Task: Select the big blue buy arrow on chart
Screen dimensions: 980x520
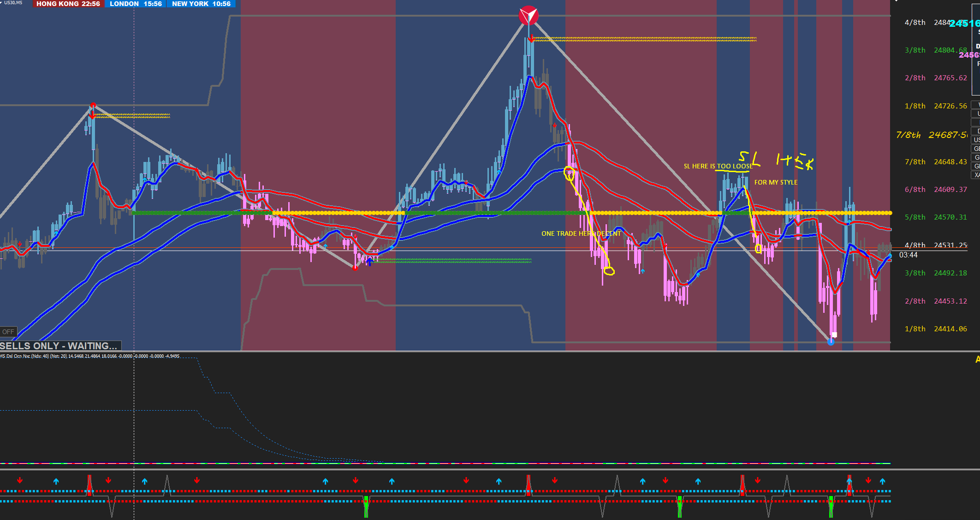Action: (369, 262)
